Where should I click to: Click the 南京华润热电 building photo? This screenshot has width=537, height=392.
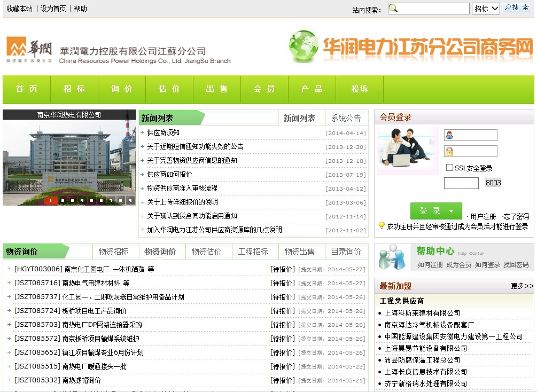pos(69,158)
